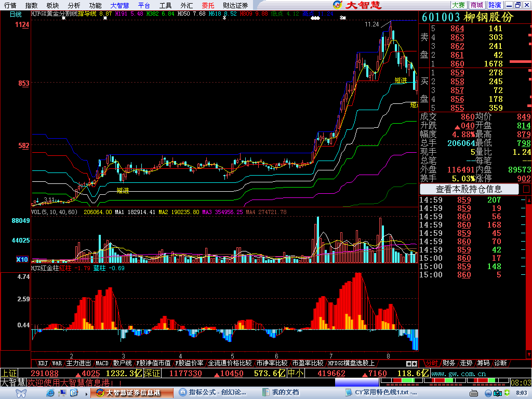Switch to the 市净率比较 tab
Viewport: 532px width, 399px height.
click(272, 363)
